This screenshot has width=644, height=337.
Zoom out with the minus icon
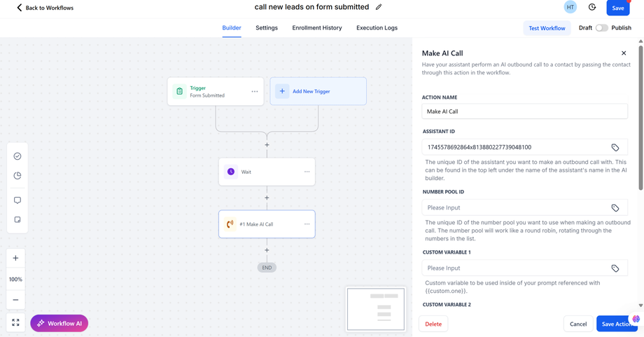[15, 300]
